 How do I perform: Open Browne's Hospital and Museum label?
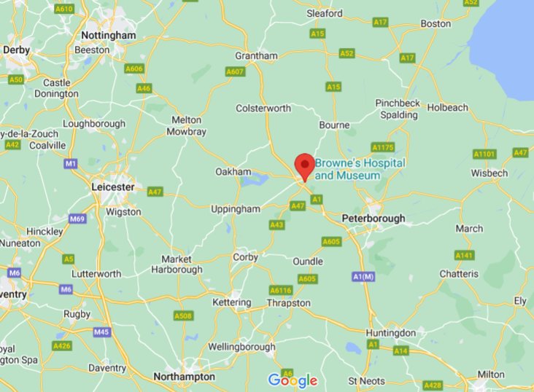(x=360, y=169)
